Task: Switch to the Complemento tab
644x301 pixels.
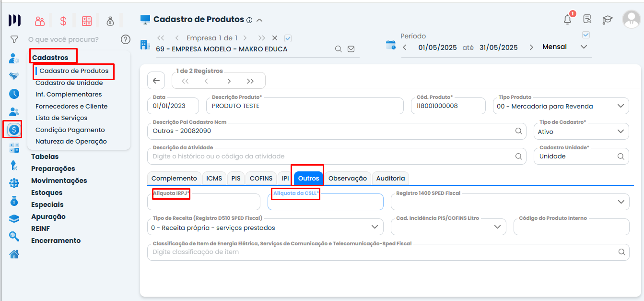Action: click(x=174, y=178)
